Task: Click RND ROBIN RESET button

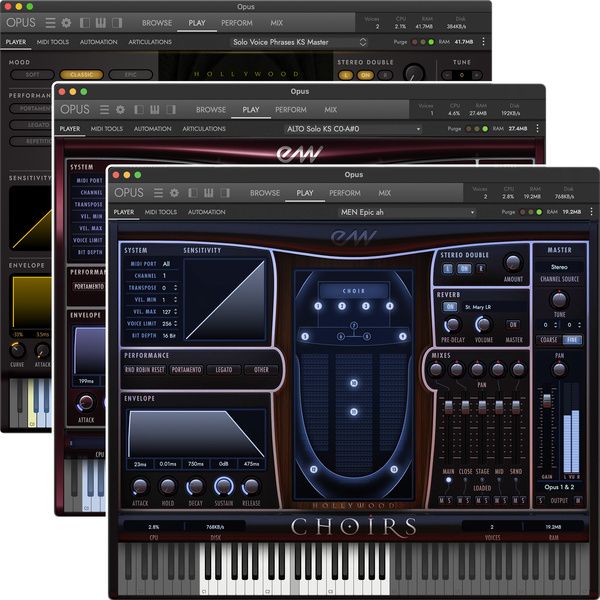Action: pos(145,370)
